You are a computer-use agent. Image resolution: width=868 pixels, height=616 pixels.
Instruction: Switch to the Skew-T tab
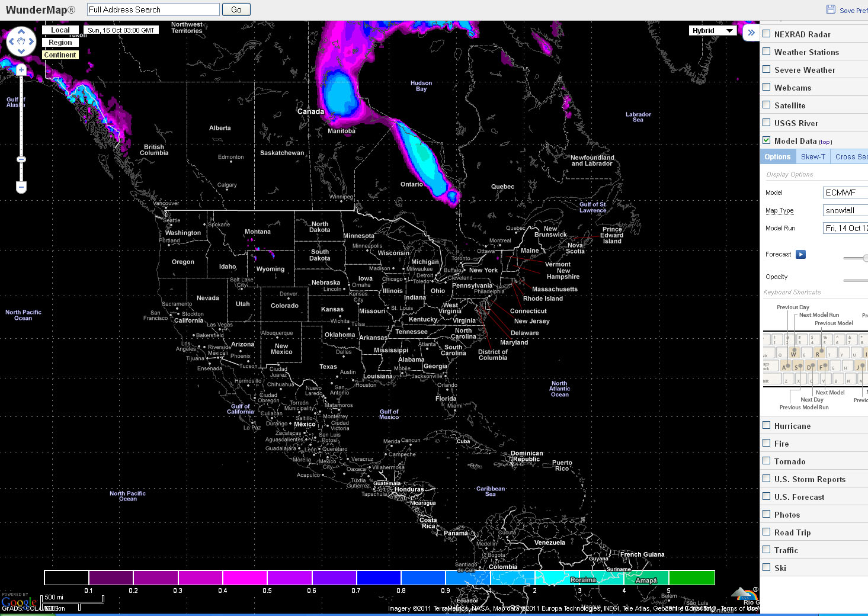click(x=813, y=157)
